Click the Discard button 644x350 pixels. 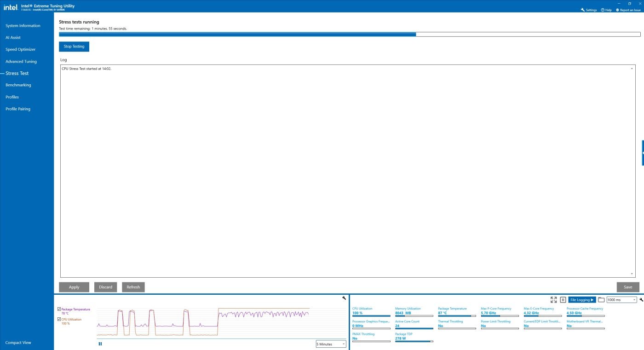pos(106,287)
